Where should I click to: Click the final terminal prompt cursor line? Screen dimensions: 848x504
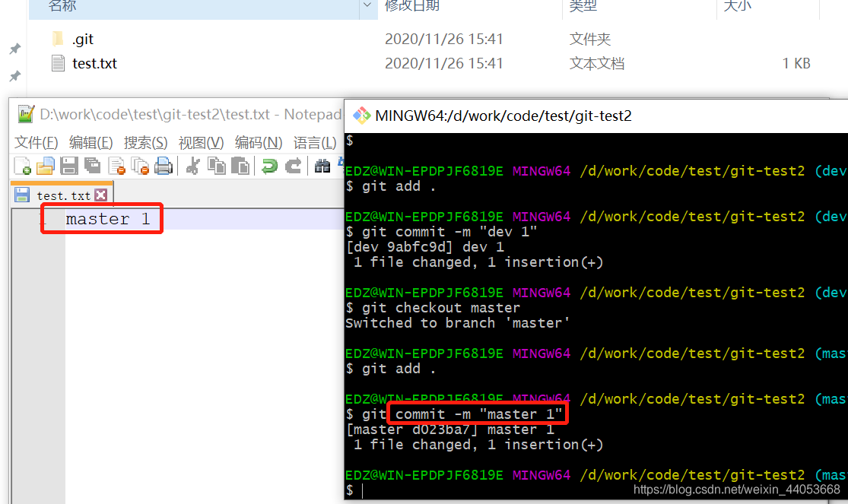point(354,490)
